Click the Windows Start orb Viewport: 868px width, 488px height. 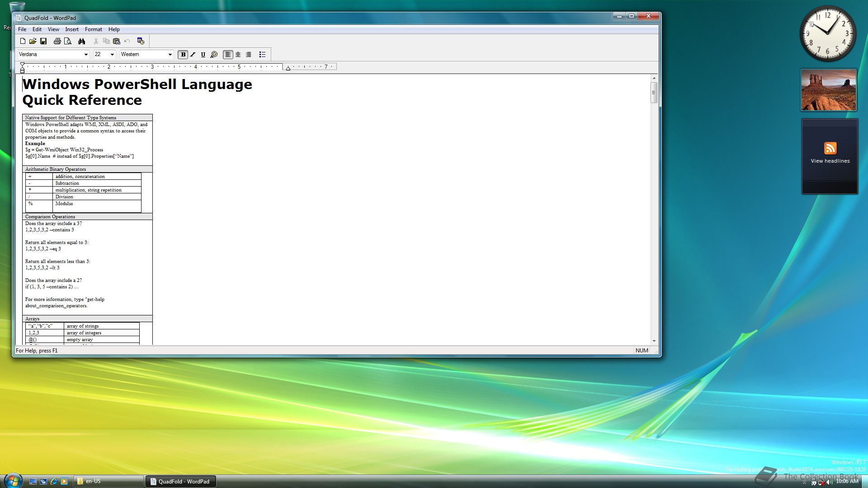click(13, 481)
